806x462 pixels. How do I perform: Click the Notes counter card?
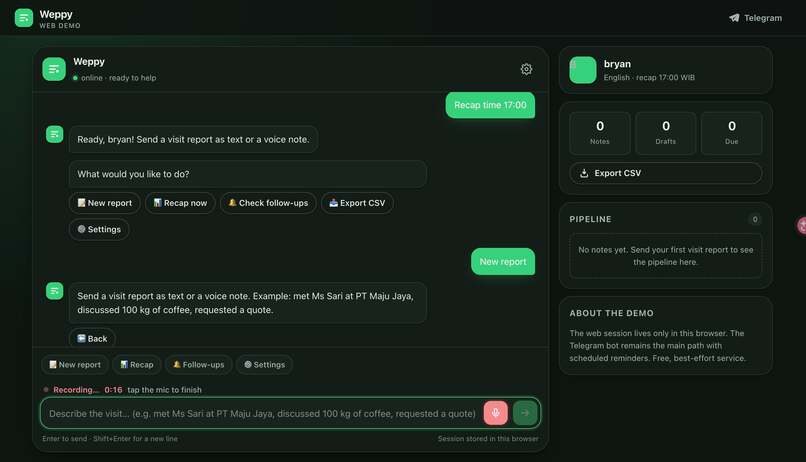pyautogui.click(x=600, y=133)
